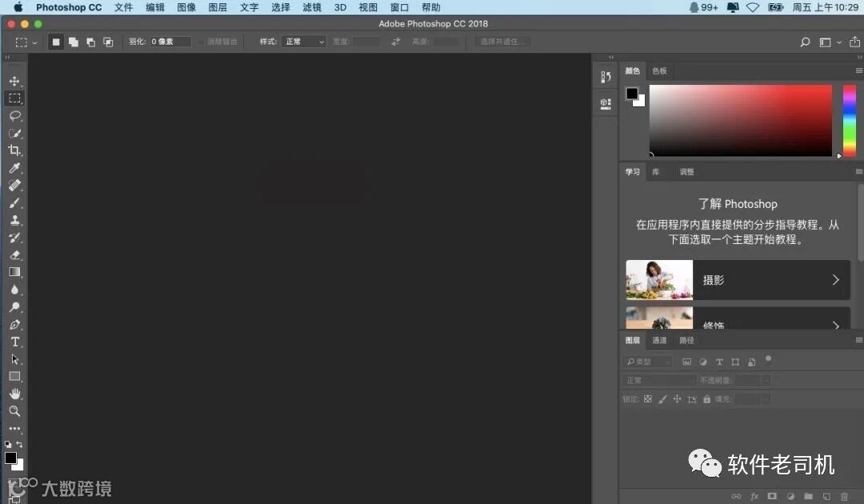Reset default foreground and background colors
Image resolution: width=864 pixels, height=504 pixels.
[x=8, y=444]
